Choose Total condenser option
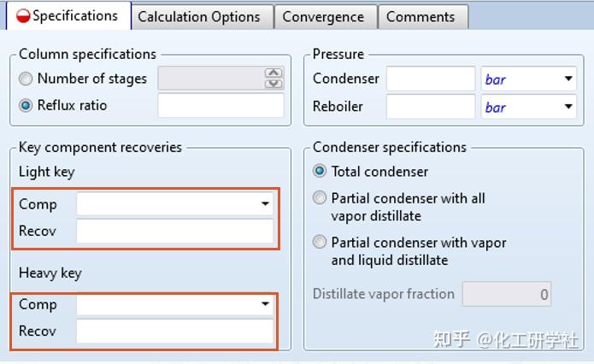The width and height of the screenshot is (594, 364). (320, 171)
